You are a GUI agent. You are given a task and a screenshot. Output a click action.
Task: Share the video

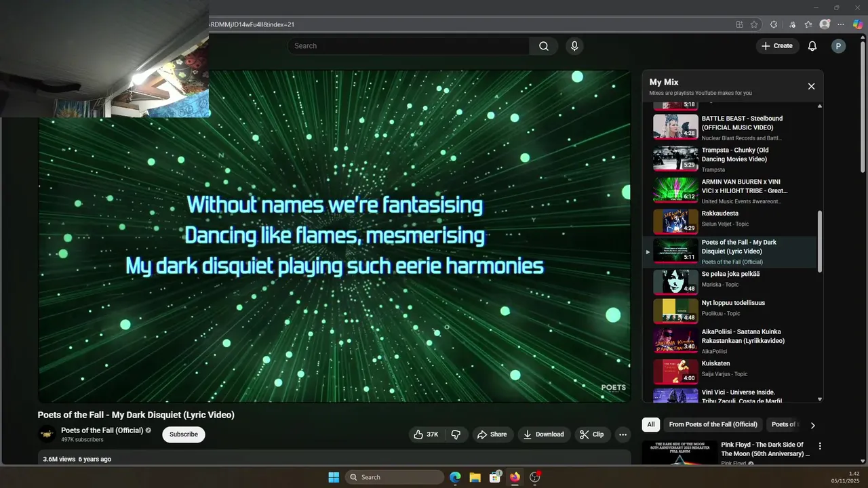492,434
